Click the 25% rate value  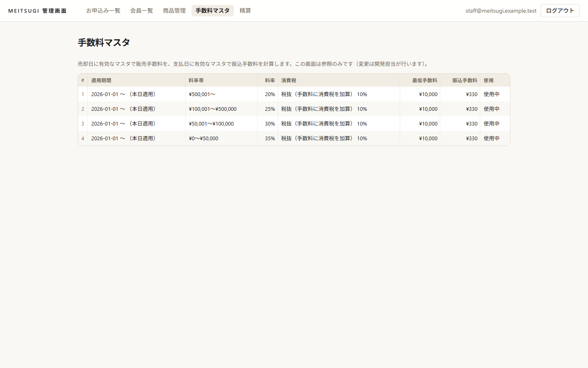click(270, 109)
